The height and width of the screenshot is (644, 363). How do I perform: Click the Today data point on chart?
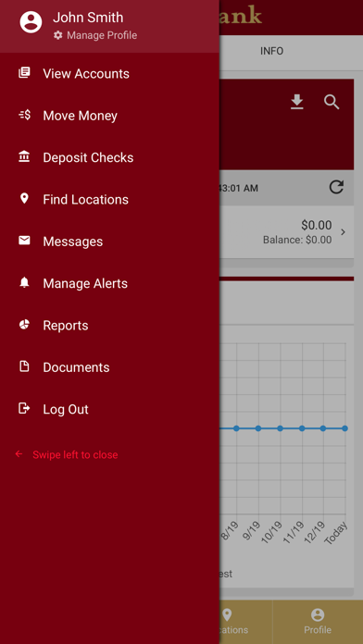[x=344, y=428]
